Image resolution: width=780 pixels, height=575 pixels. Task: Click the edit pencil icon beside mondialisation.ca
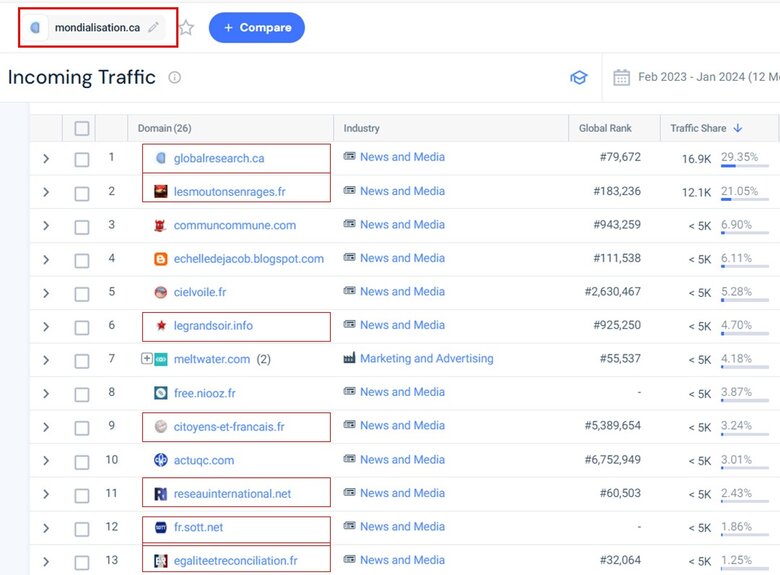point(153,27)
